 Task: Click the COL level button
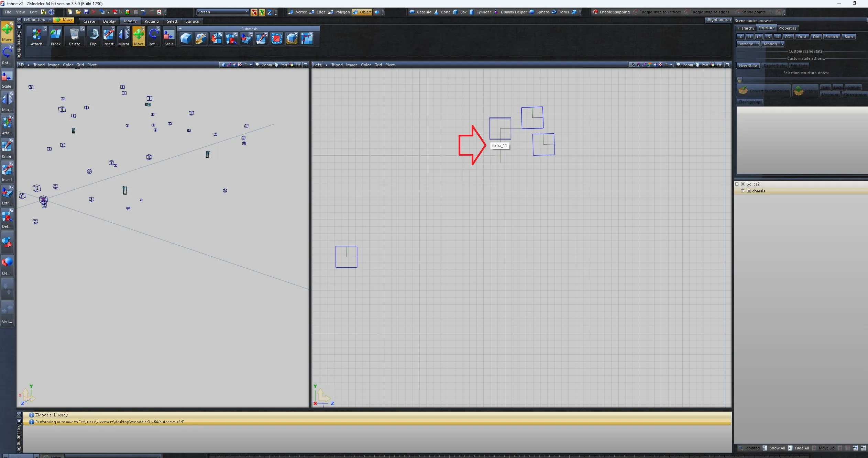788,37
